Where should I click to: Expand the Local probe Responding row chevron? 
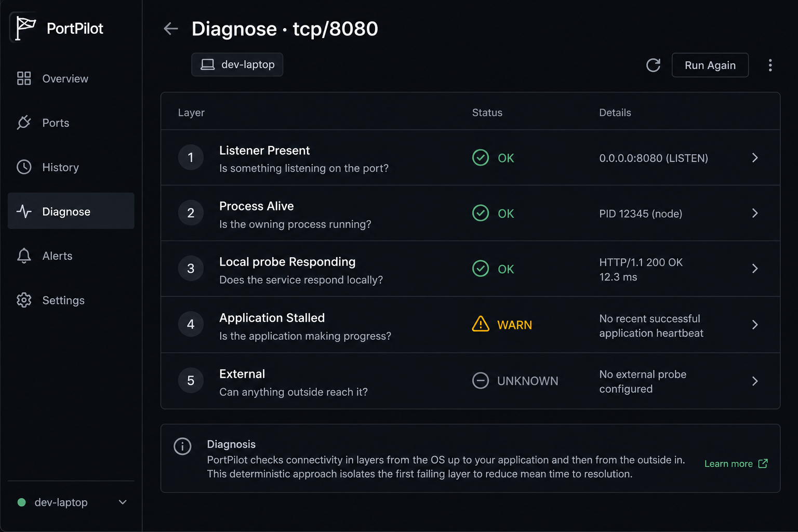coord(755,269)
